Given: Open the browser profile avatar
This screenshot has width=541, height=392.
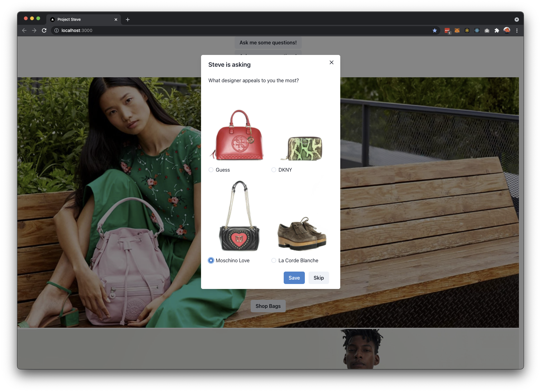Looking at the screenshot, I should point(507,30).
